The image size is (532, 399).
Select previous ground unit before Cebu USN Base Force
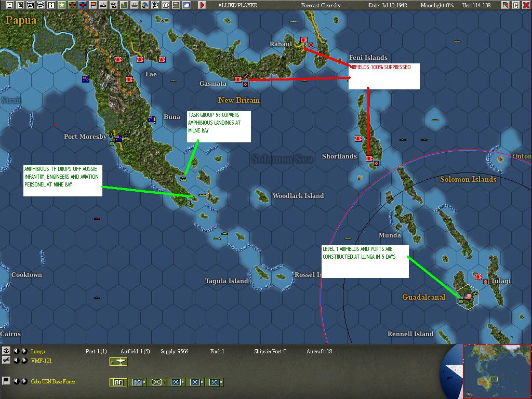tap(16, 381)
